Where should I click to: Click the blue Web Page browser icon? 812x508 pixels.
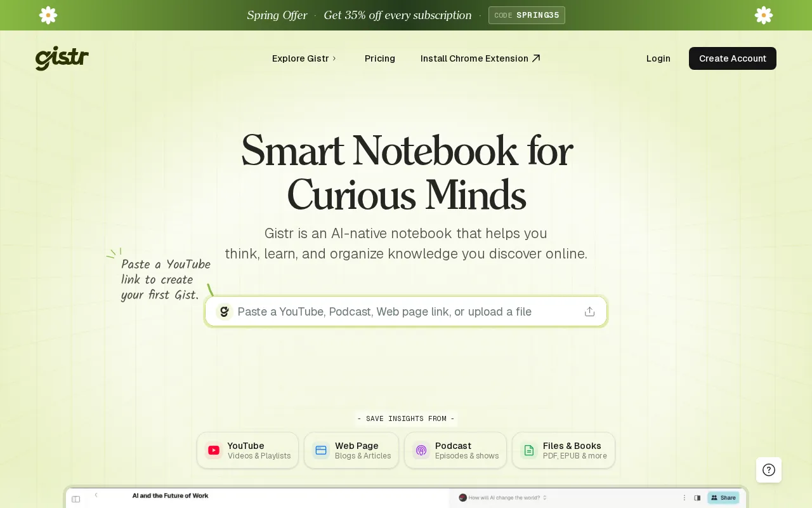tap(321, 450)
